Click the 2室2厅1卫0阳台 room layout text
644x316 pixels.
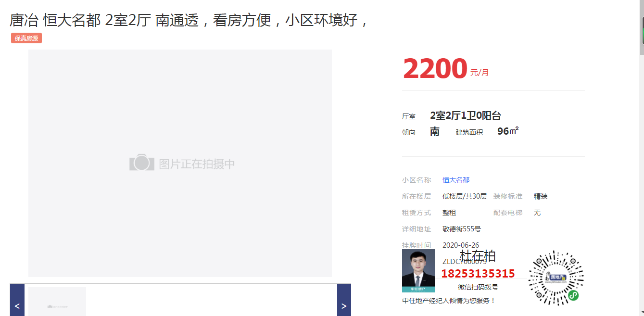click(465, 115)
